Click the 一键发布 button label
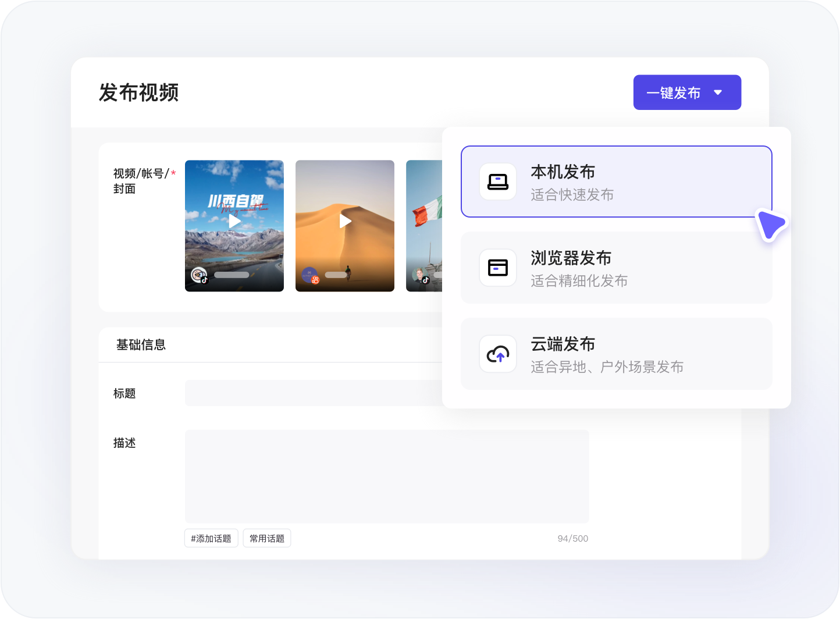Image resolution: width=840 pixels, height=619 pixels. [x=673, y=93]
